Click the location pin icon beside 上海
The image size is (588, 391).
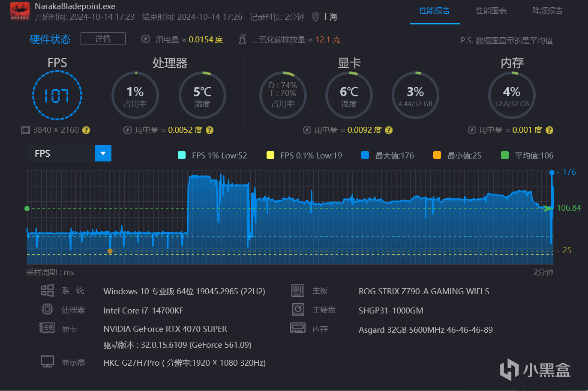(x=315, y=17)
